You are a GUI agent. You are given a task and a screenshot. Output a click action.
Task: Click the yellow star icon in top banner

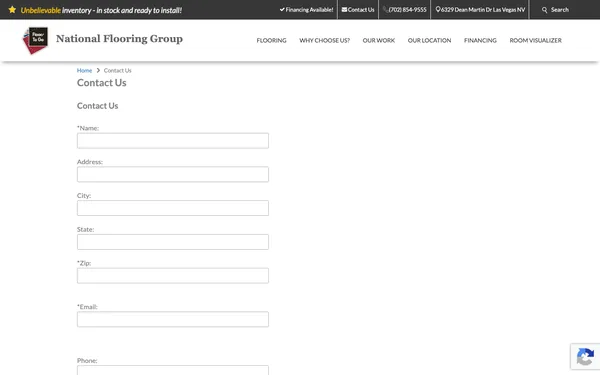(x=12, y=10)
